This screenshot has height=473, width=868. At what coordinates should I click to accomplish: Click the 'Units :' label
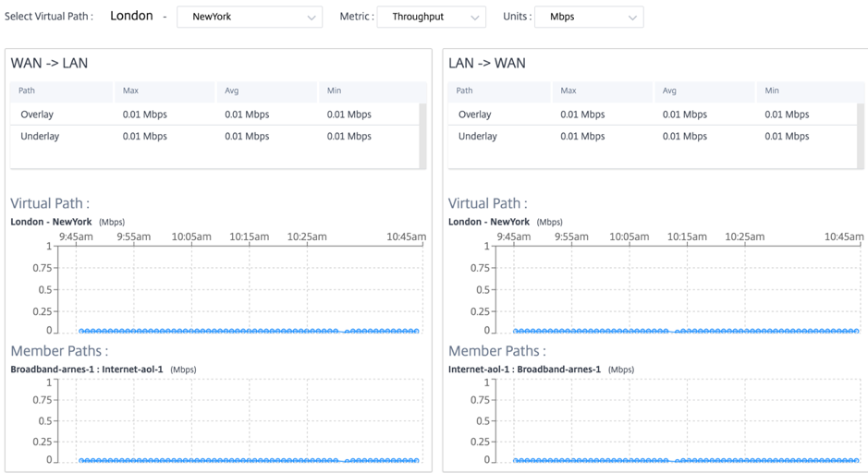[517, 17]
